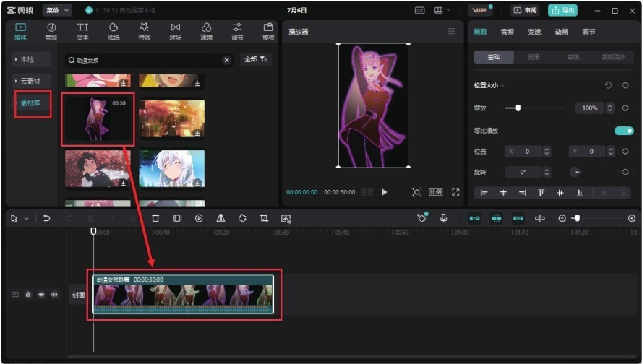Play the preview video
Image resolution: width=642 pixels, height=364 pixels.
point(384,192)
